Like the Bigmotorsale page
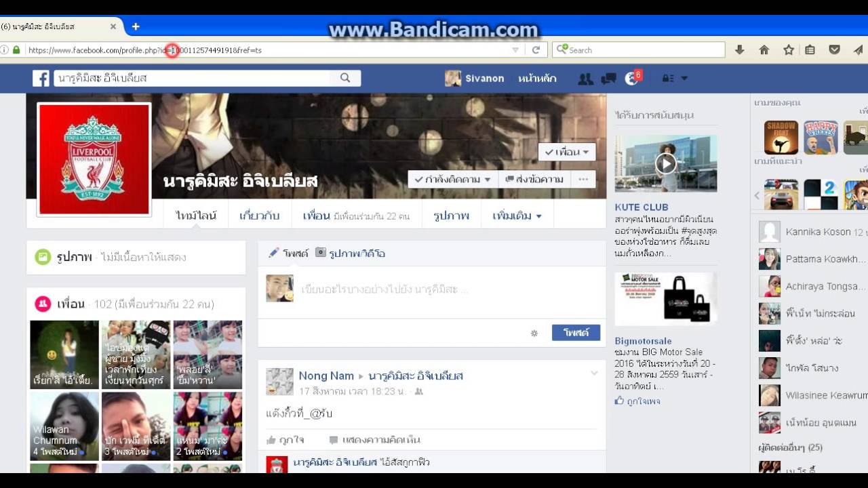Screen dimensions: 868x488 click(637, 401)
